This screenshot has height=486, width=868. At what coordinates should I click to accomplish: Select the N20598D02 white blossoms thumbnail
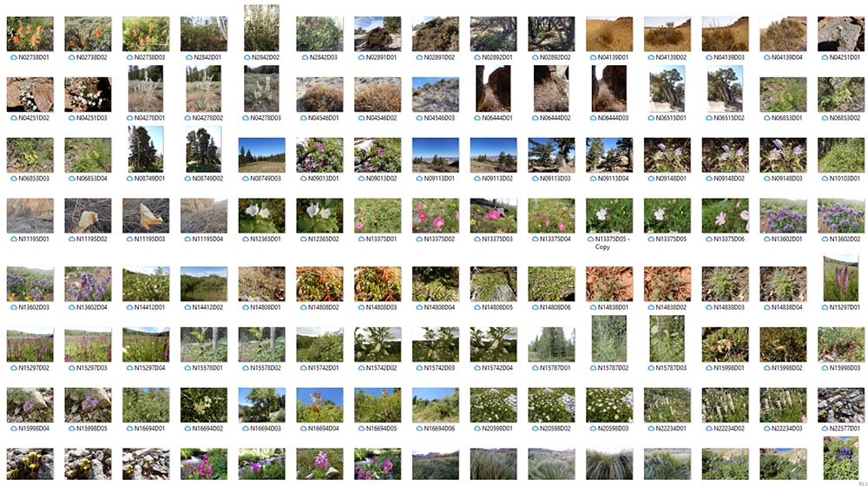pos(551,405)
